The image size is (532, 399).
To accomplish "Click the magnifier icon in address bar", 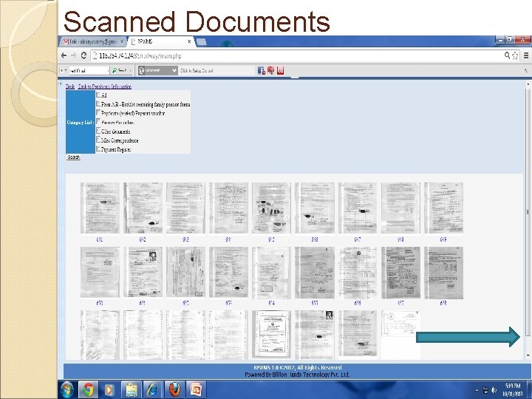I will click(x=507, y=55).
